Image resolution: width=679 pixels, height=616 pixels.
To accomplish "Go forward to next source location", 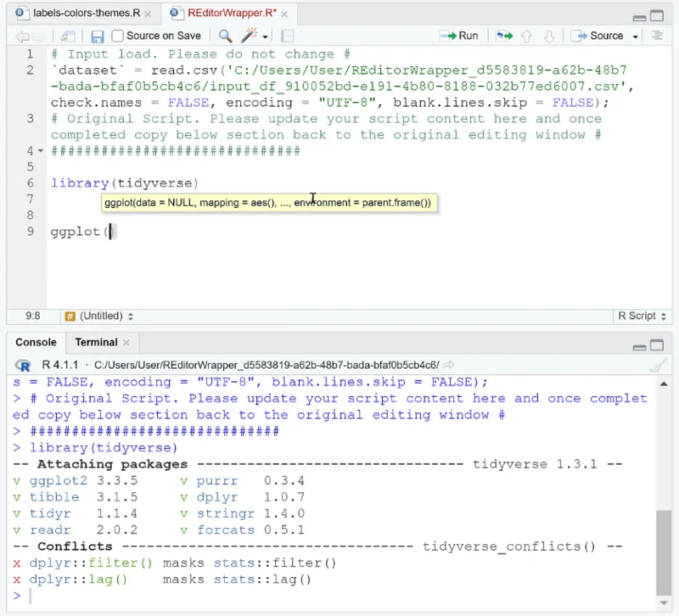I will click(x=38, y=36).
